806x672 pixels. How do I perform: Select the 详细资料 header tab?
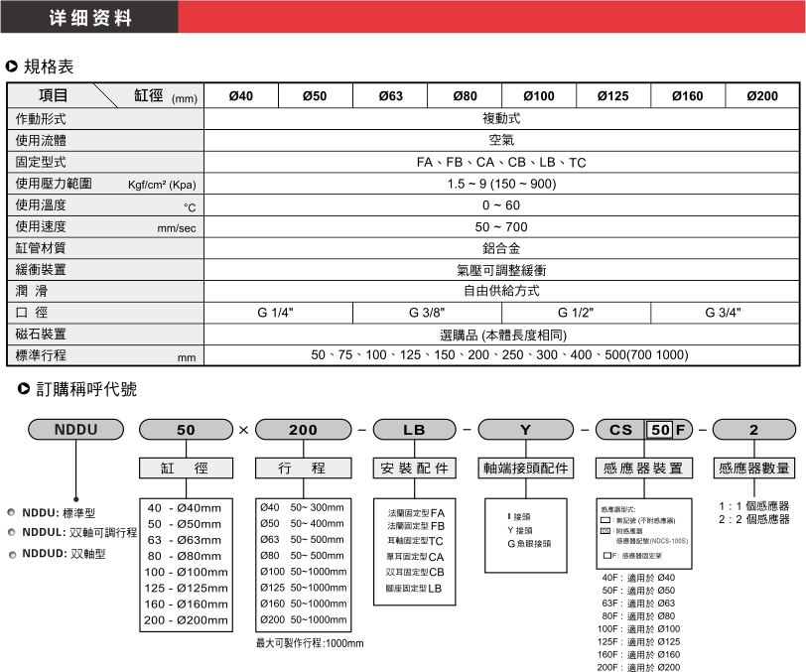[89, 19]
